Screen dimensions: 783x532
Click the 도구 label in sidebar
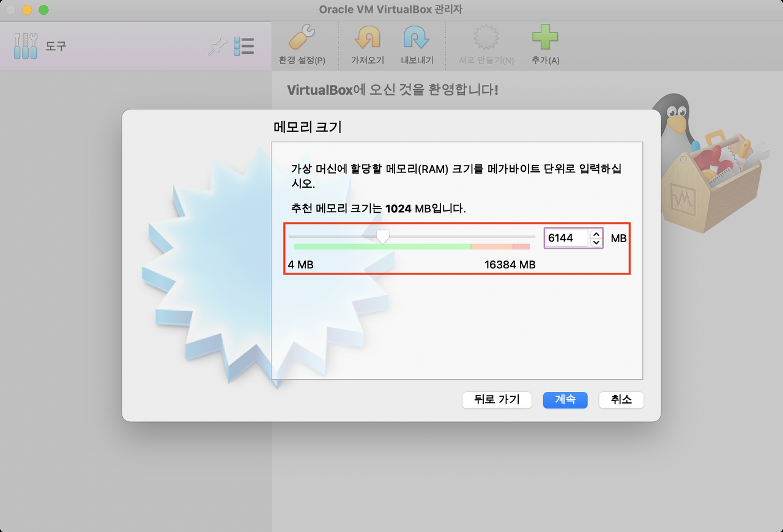pos(56,46)
